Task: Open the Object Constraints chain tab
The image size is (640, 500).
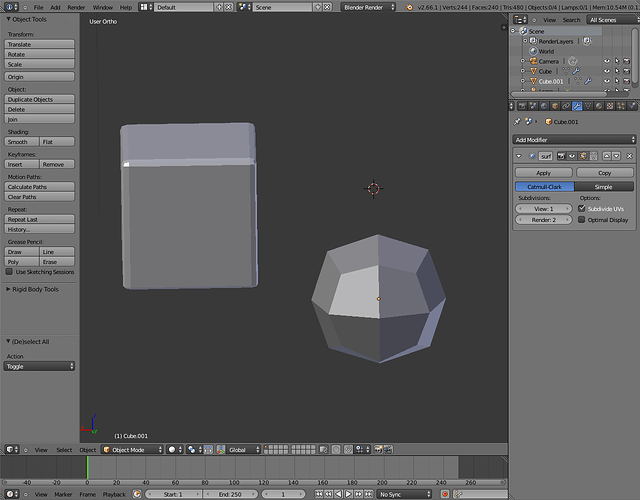Action: (x=566, y=106)
